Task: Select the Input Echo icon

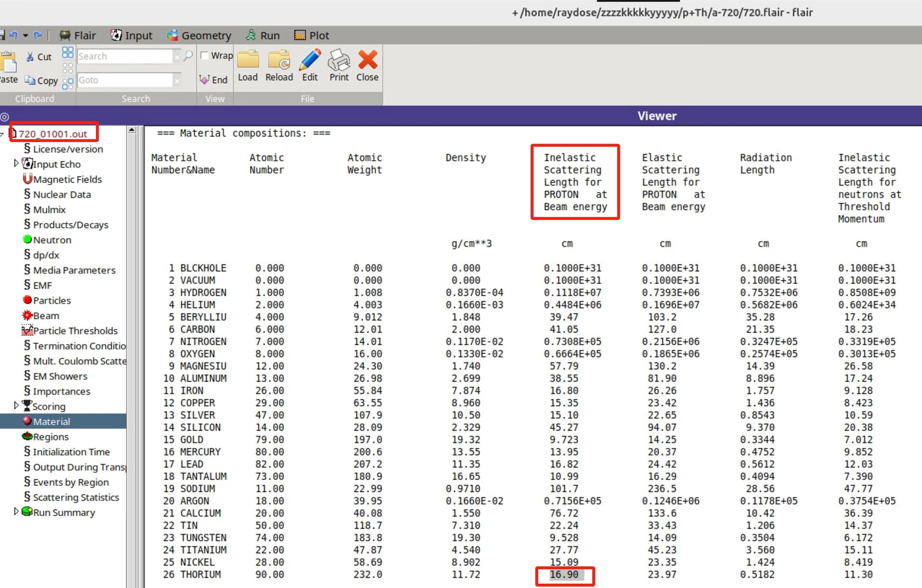Action: click(27, 164)
